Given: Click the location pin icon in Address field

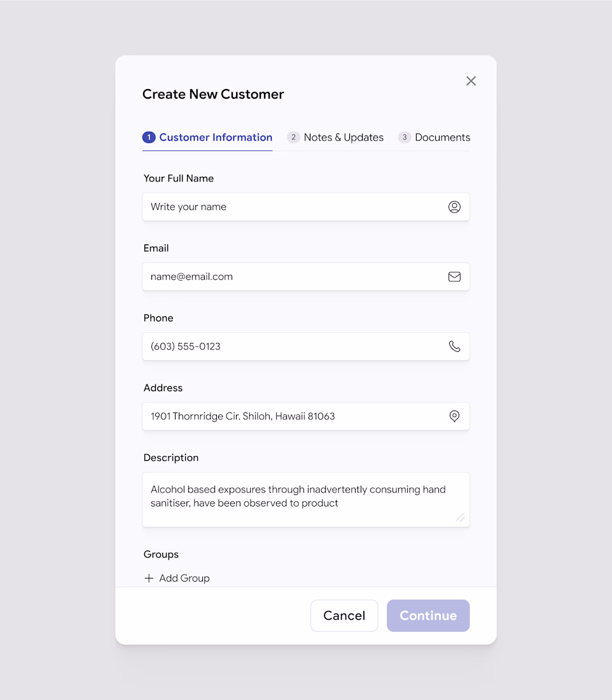Looking at the screenshot, I should pyautogui.click(x=454, y=416).
